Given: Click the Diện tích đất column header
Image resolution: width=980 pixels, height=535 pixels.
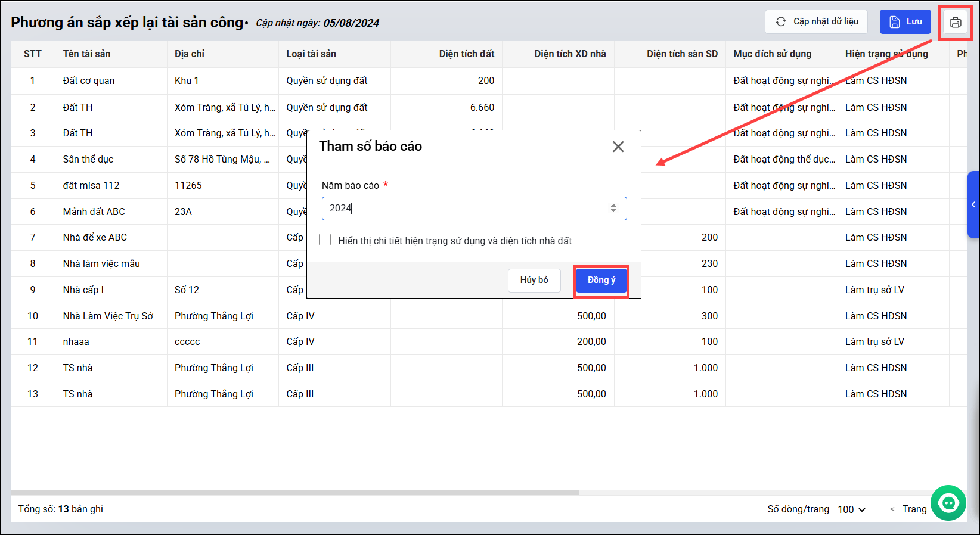Looking at the screenshot, I should (466, 54).
